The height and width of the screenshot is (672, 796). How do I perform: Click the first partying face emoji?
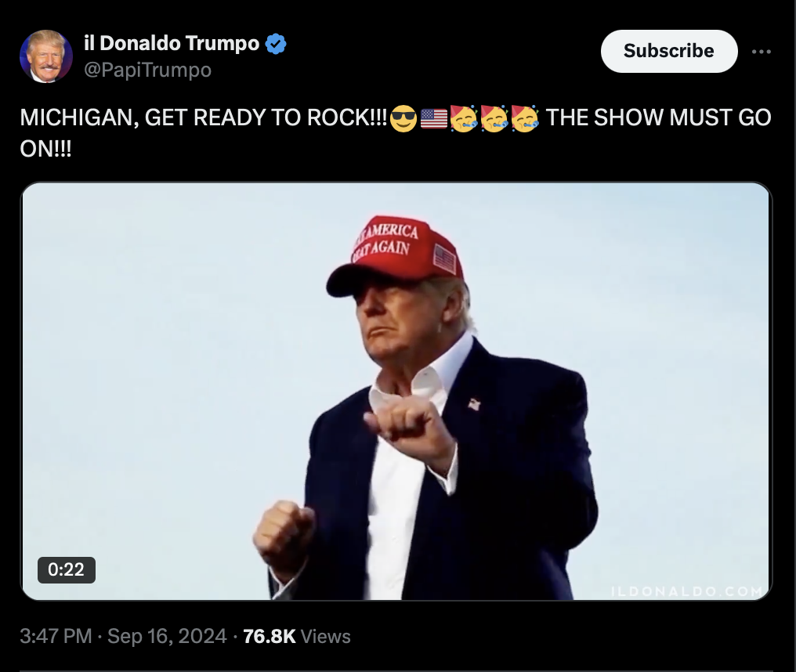point(464,118)
